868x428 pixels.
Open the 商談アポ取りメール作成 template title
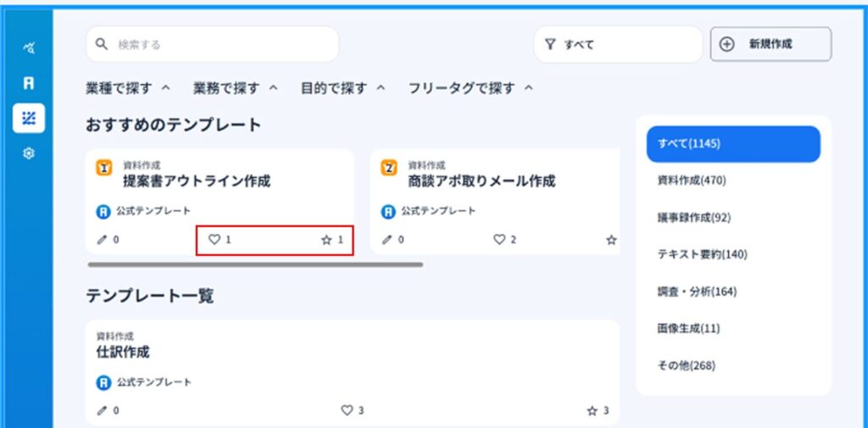point(481,181)
